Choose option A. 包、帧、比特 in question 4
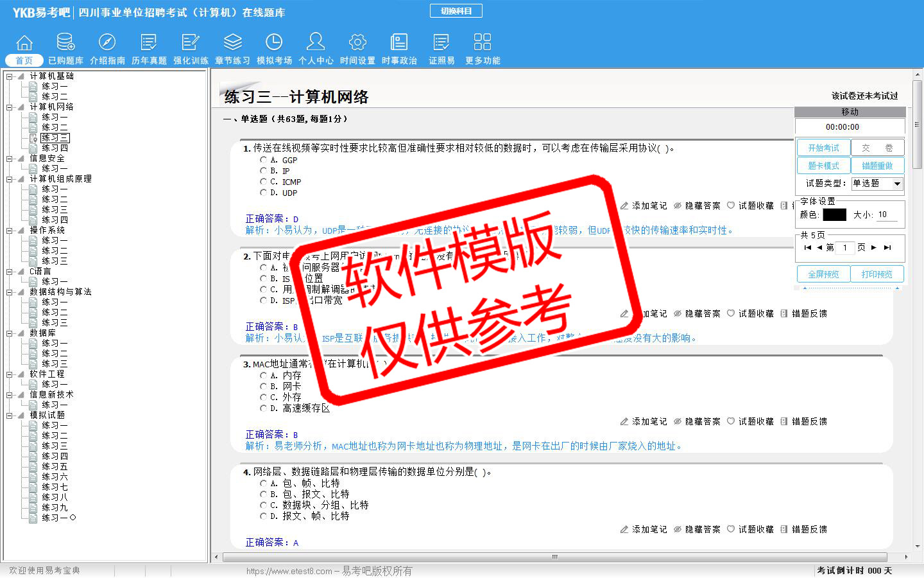924x578 pixels. pyautogui.click(x=263, y=484)
